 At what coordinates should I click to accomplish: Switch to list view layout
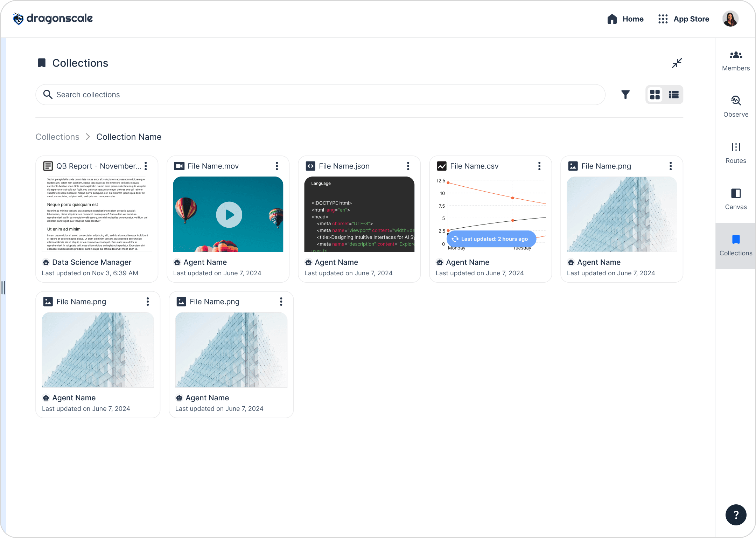click(674, 95)
